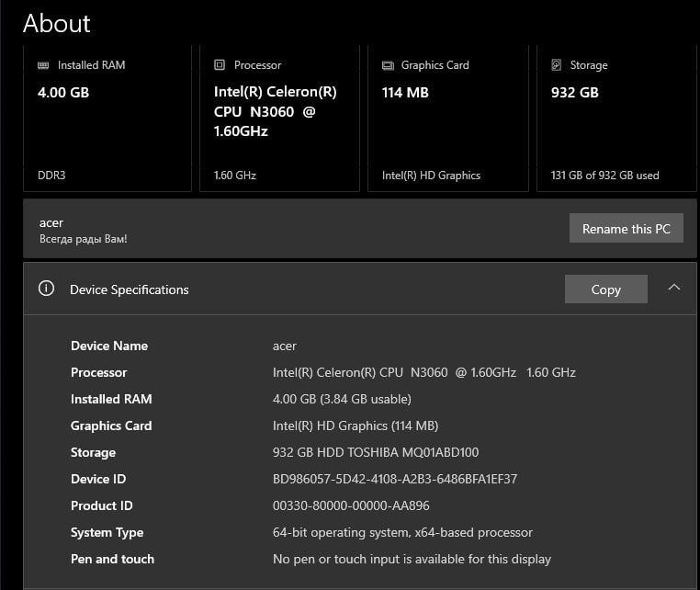Click the Всегда рады Вам! subtitle
Screen dimensions: 700x590
point(83,239)
